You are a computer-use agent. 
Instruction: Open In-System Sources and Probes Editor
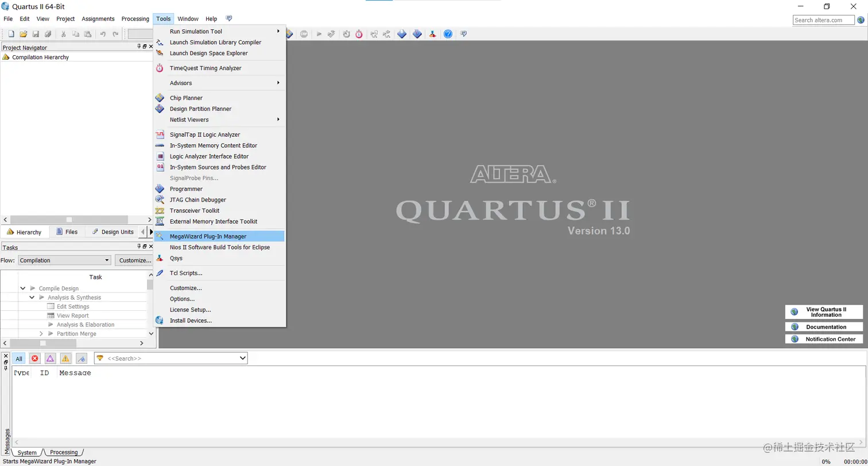219,168
